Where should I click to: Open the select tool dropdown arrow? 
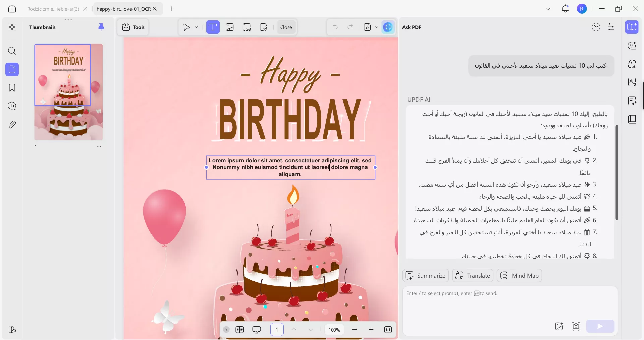pos(197,27)
